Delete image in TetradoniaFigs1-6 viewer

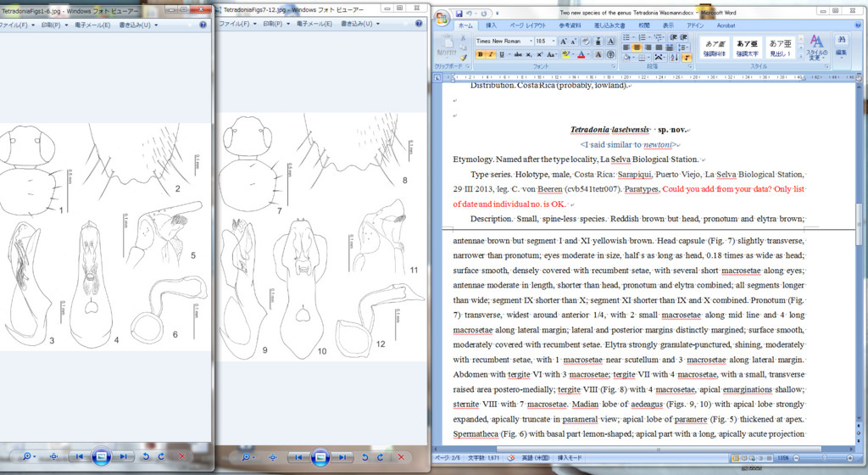point(181,456)
